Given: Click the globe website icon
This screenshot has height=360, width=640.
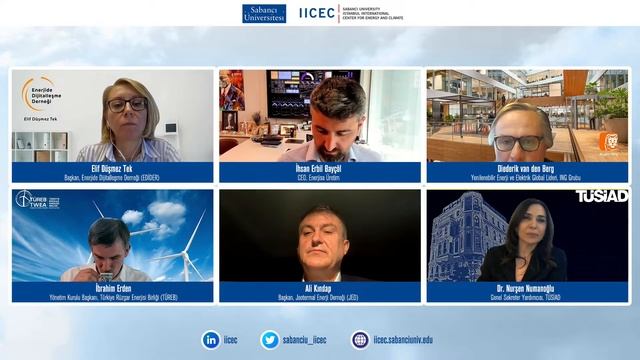Looking at the screenshot, I should pos(360,340).
